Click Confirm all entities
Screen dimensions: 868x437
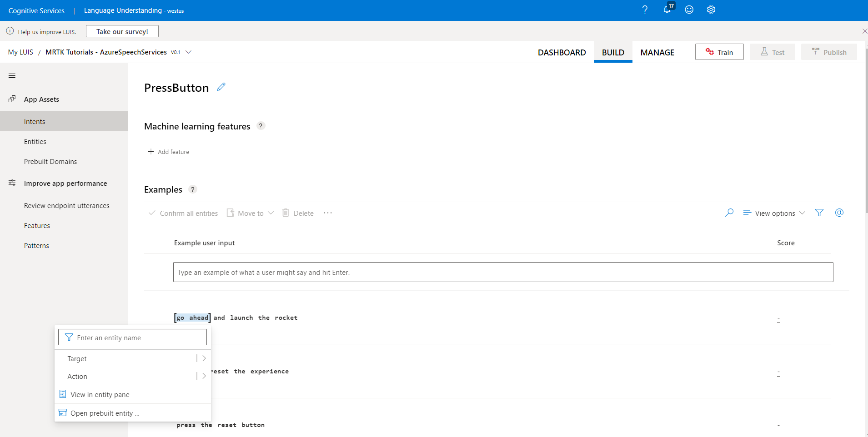[x=183, y=213]
